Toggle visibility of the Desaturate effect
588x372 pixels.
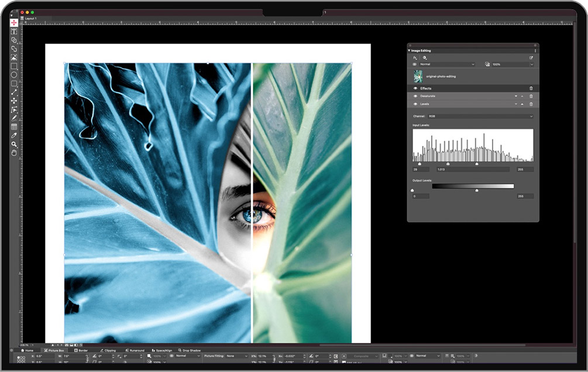pyautogui.click(x=415, y=96)
